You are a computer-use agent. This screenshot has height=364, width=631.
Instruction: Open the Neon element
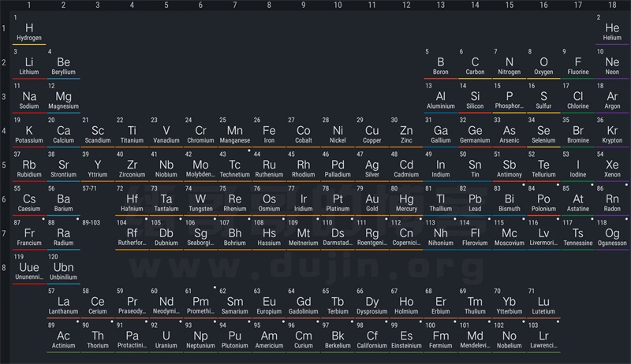[x=612, y=63]
